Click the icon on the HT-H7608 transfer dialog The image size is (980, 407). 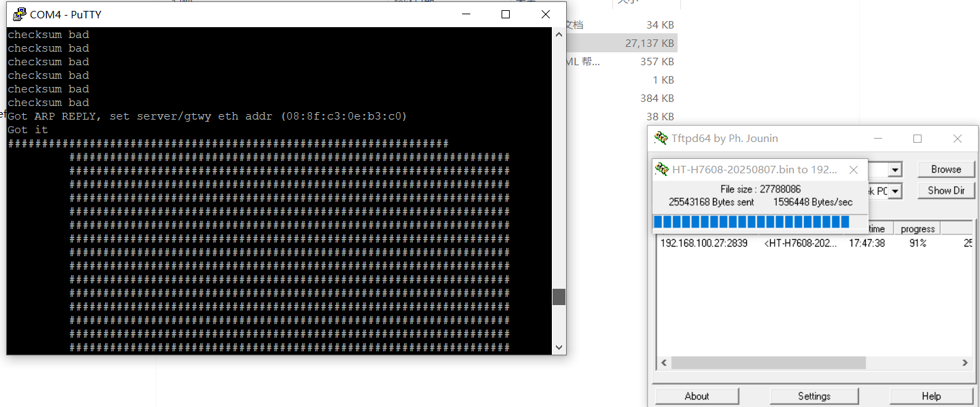[662, 170]
